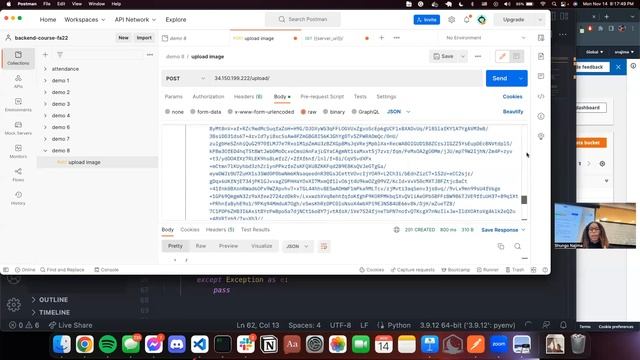Click the Import button

click(x=144, y=38)
